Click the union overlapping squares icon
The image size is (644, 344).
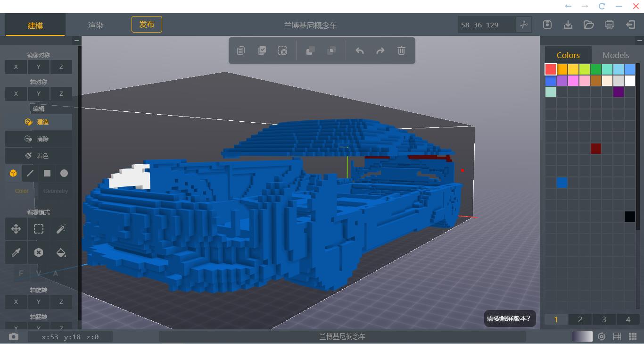pos(310,50)
